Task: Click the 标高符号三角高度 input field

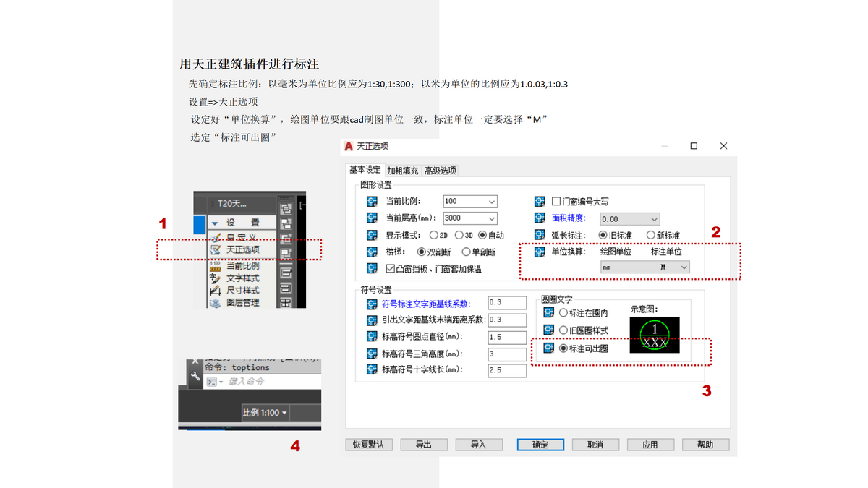Action: coord(506,354)
